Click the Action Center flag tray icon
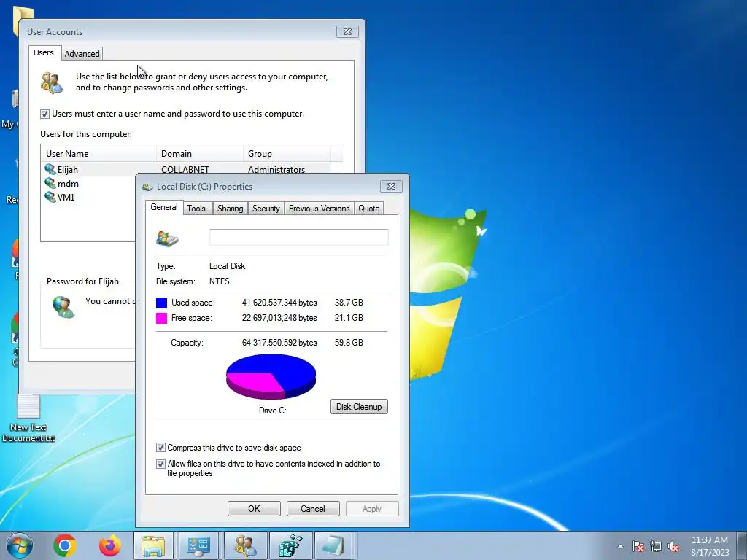Image resolution: width=747 pixels, height=560 pixels. pos(638,546)
